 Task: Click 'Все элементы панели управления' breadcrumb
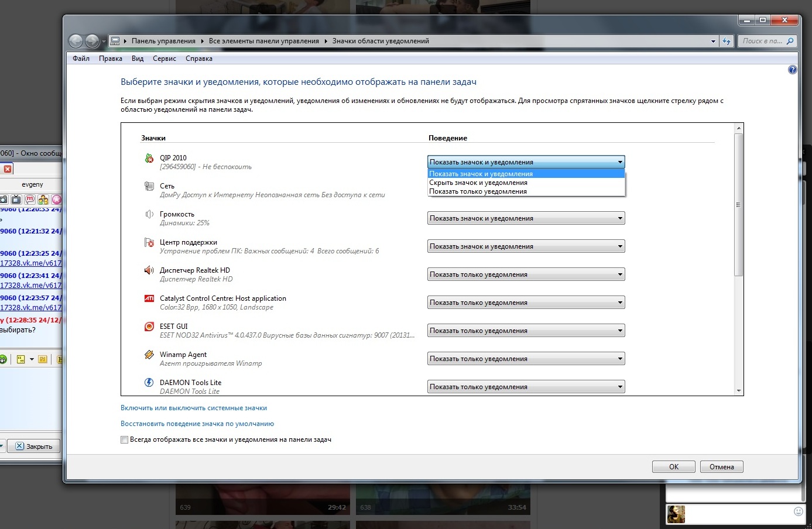point(264,41)
